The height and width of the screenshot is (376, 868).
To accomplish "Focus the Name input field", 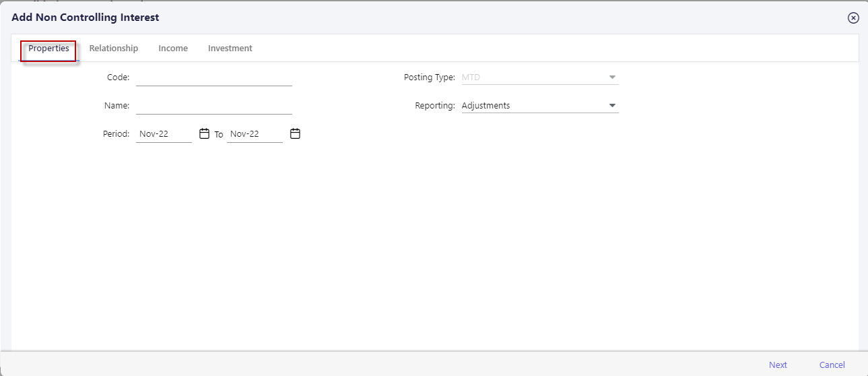I will point(213,106).
